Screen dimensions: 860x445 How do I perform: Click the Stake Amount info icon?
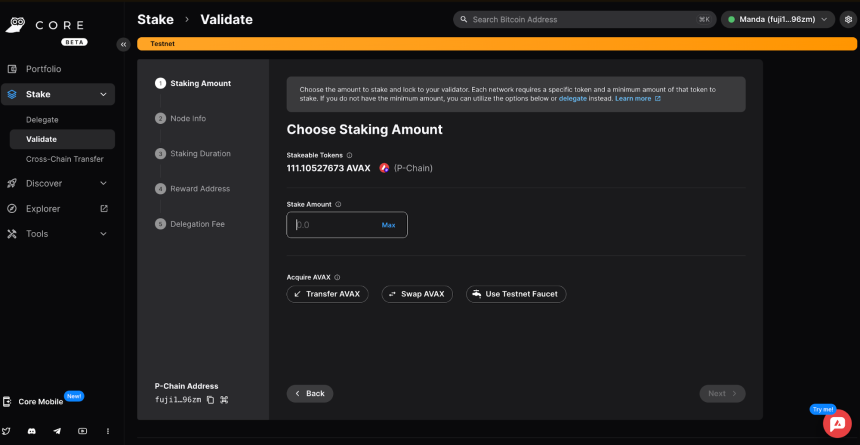[x=338, y=204]
